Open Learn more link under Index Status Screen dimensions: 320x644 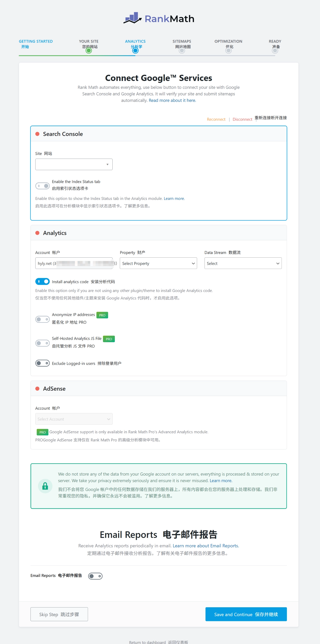pyautogui.click(x=174, y=198)
